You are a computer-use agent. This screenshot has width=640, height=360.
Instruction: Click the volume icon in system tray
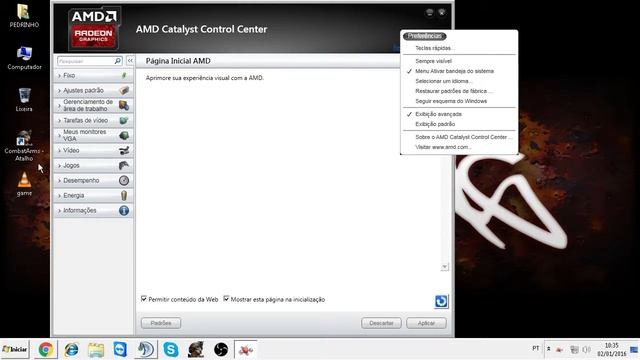click(x=587, y=350)
